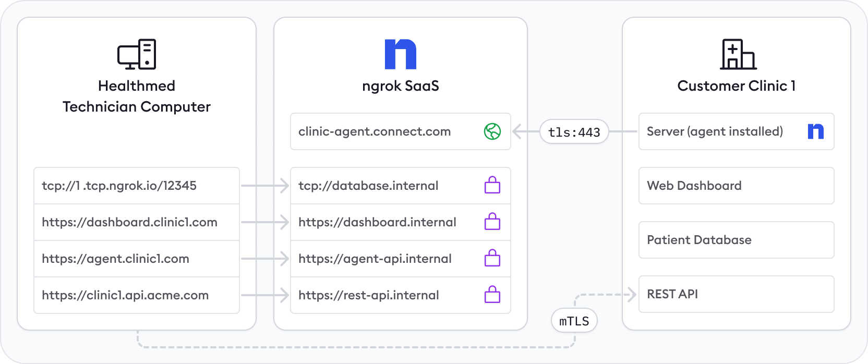
Task: Click the Healthmed technician computer icon
Action: pyautogui.click(x=137, y=54)
